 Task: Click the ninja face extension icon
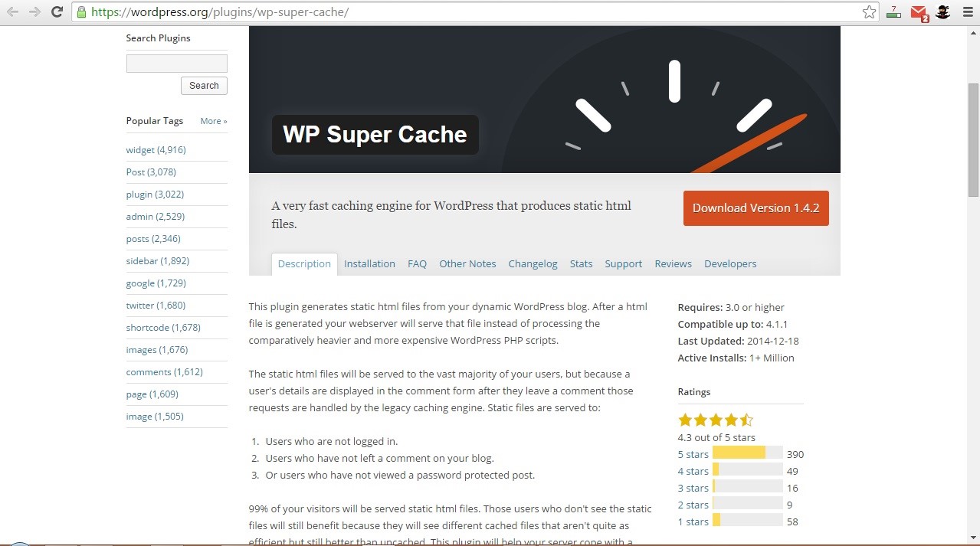[943, 12]
